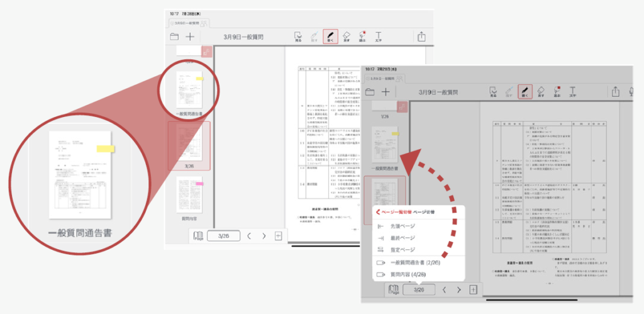Click the yellow tag on the enlarged 一般質問通告書 thumbnail
The image size is (644, 314).
[106, 149]
